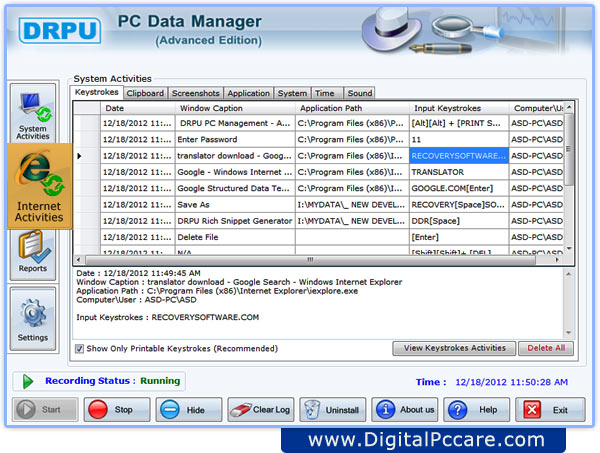Click the '11' keystrokes cell
This screenshot has width=600, height=453.
pos(459,140)
